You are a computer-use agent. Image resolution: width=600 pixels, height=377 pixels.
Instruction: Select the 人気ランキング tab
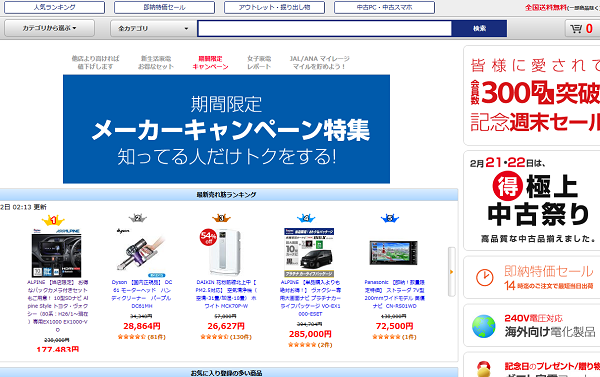(x=54, y=7)
